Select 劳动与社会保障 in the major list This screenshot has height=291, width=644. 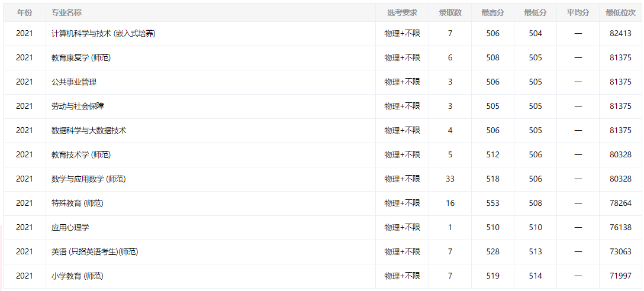click(78, 106)
